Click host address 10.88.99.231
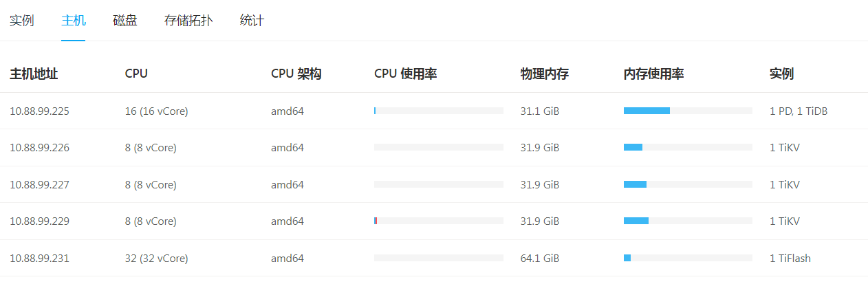 click(39, 259)
